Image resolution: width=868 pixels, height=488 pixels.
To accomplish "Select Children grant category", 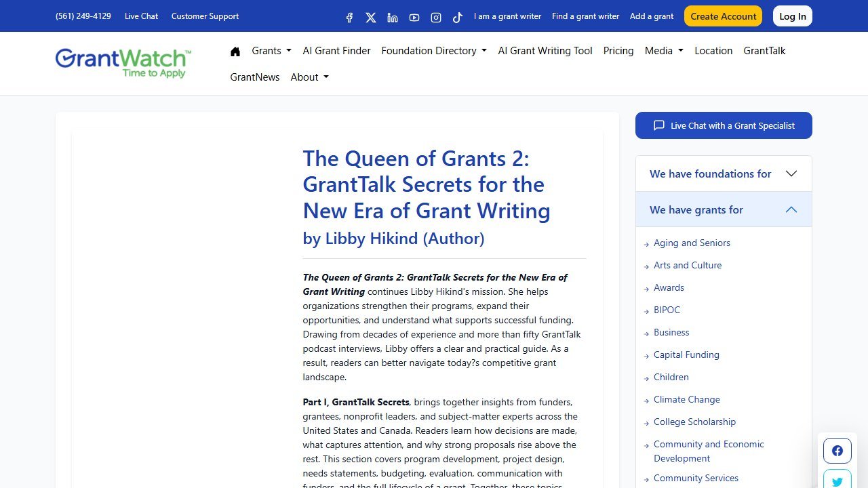I will click(x=671, y=377).
